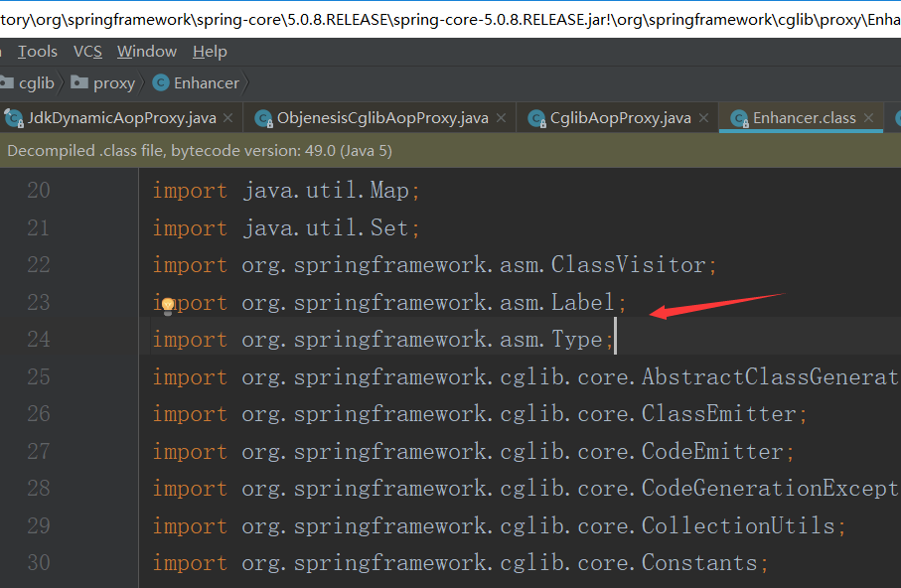Click the CodeEmitter import line
901x588 pixels.
coord(474,452)
